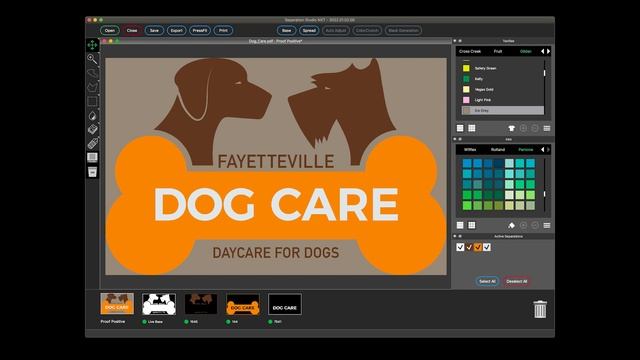The image size is (640, 360).
Task: Switch Inks panel to list view
Action: pos(460,225)
